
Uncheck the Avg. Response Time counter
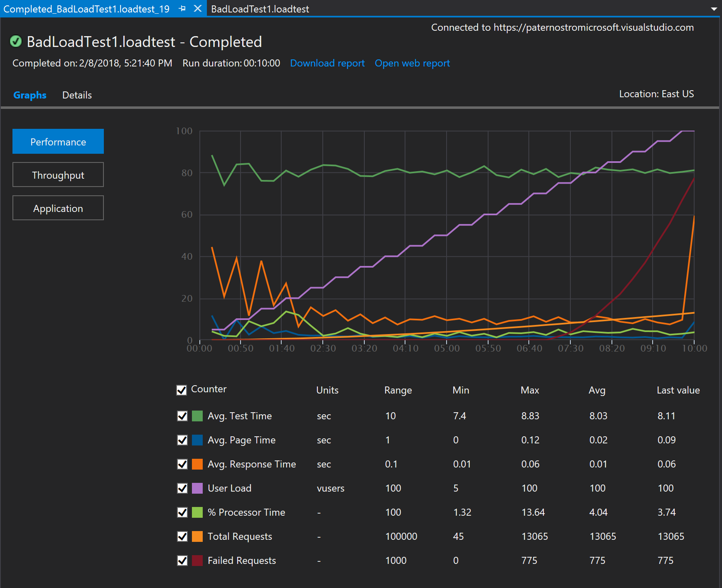pos(182,464)
